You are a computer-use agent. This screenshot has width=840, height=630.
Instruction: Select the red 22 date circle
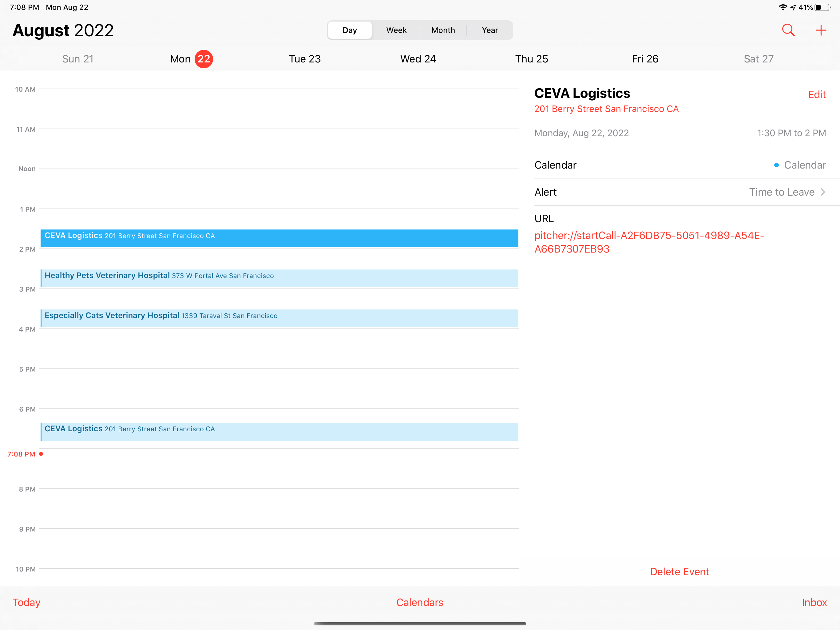point(204,59)
